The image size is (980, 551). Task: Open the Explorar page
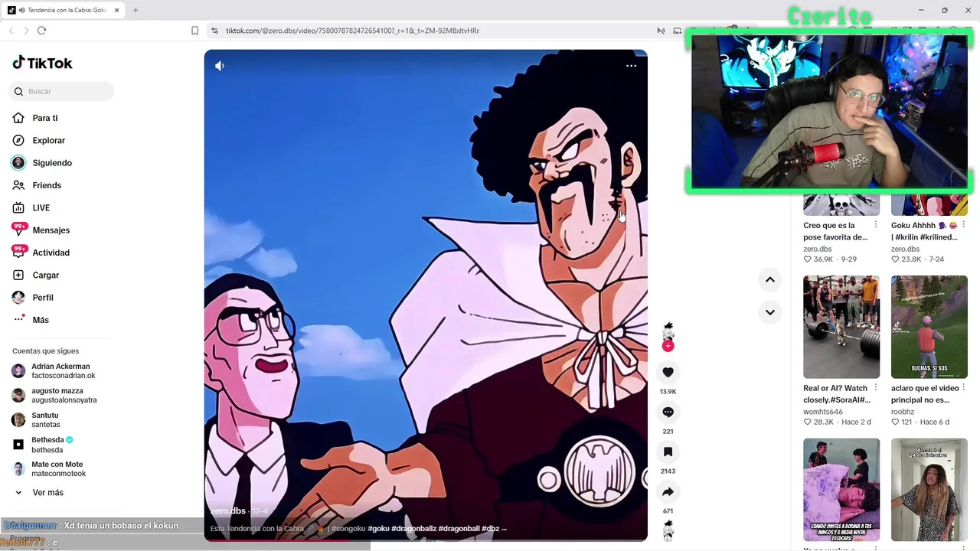pos(48,140)
